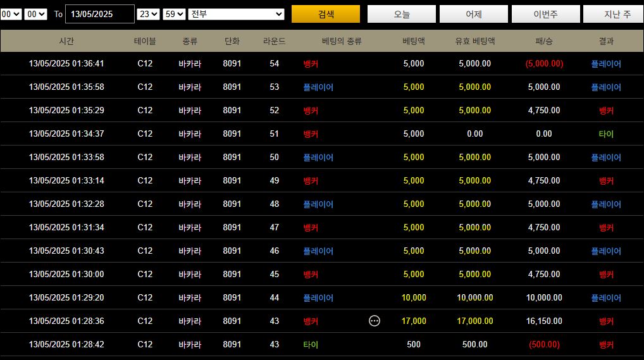The height and width of the screenshot is (360, 644).
Task: Select timestamp 13/05/2025 01:36:41
Action: tap(66, 63)
